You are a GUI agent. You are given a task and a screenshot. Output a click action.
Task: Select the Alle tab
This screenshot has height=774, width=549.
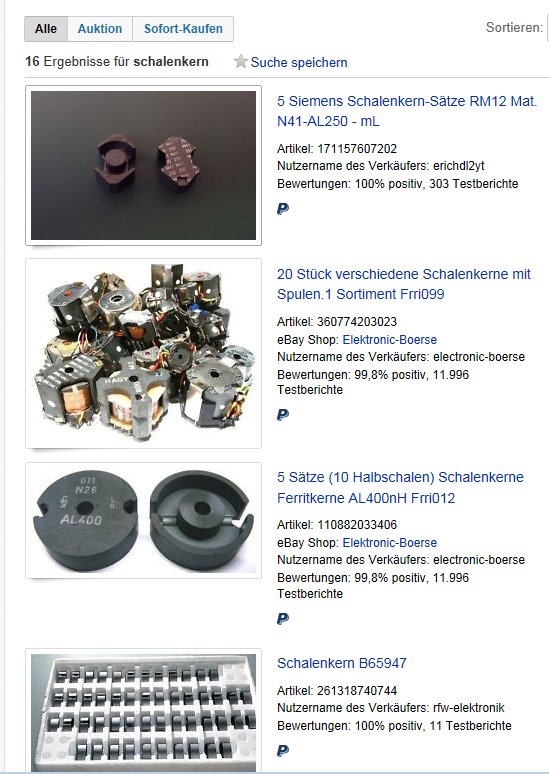tap(46, 29)
